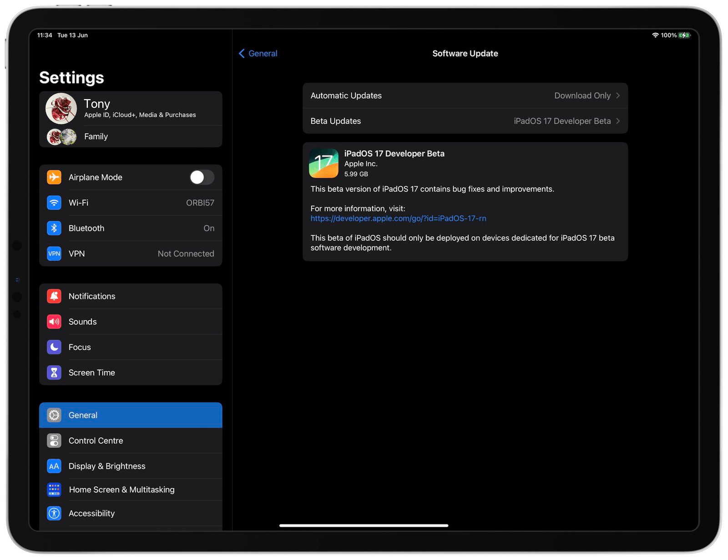Screen dimensions: 728x560
Task: Tap the 11:34 clock in status bar
Action: pos(45,35)
